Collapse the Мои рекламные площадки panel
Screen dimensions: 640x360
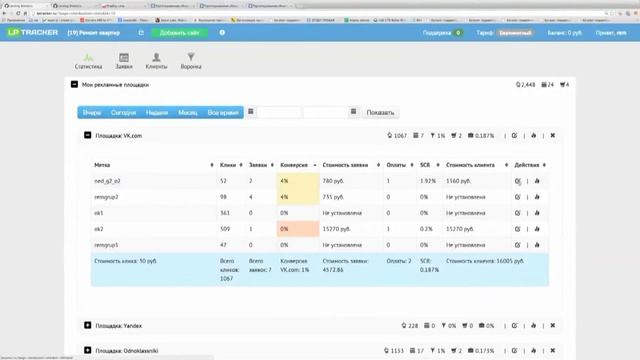tap(74, 84)
